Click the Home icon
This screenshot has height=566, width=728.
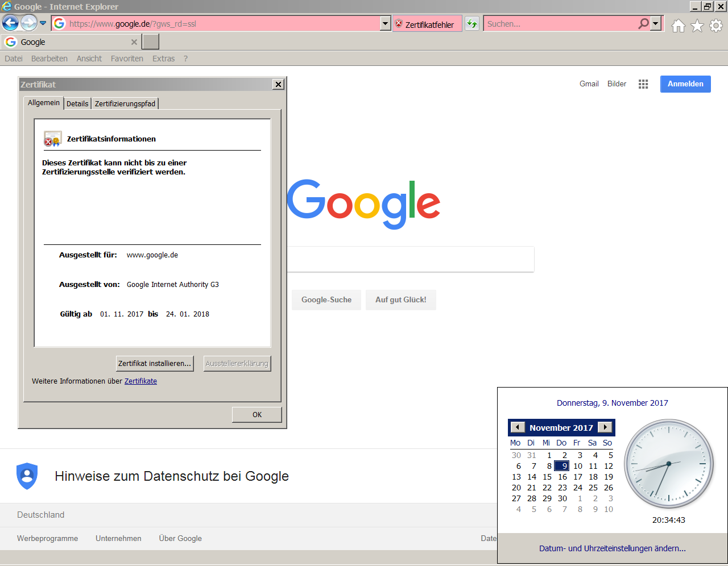click(x=679, y=26)
